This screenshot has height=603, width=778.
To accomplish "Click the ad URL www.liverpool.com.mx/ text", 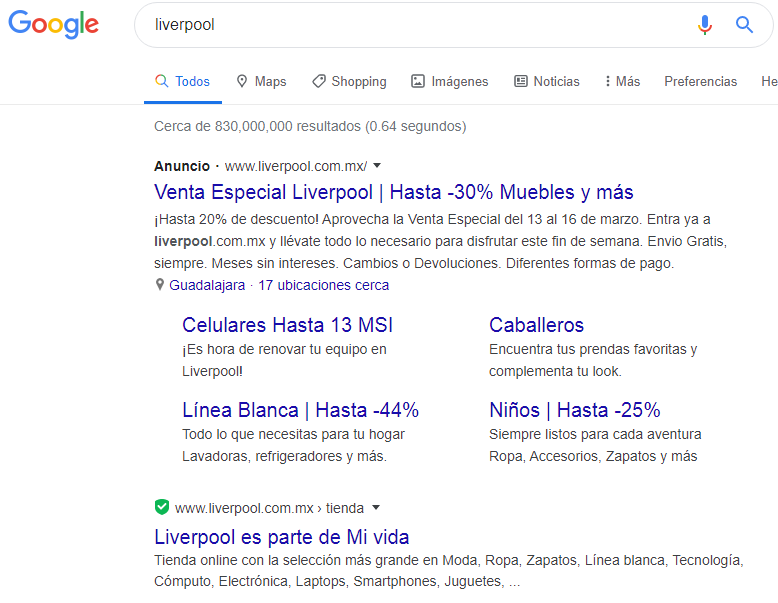I will pyautogui.click(x=296, y=166).
